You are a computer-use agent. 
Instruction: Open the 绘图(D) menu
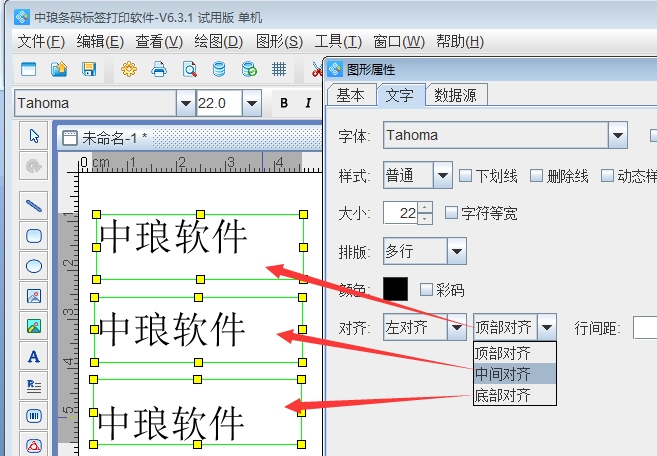click(x=218, y=41)
